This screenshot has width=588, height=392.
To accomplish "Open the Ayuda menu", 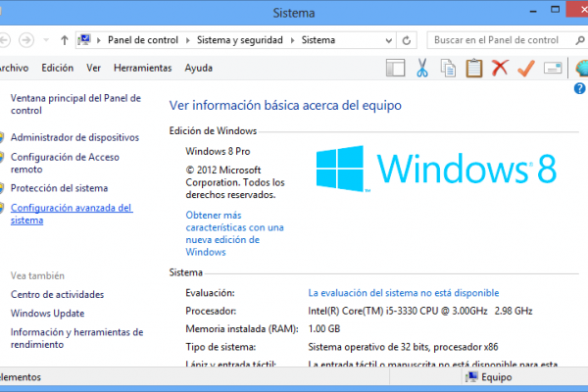I will [198, 69].
